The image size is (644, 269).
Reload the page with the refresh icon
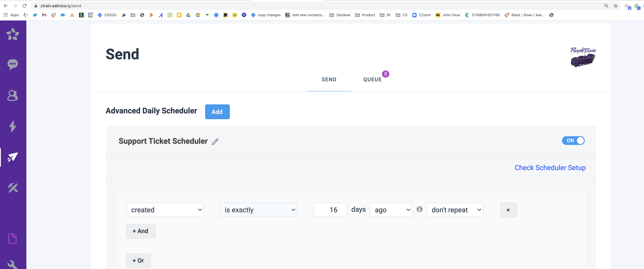[x=24, y=6]
